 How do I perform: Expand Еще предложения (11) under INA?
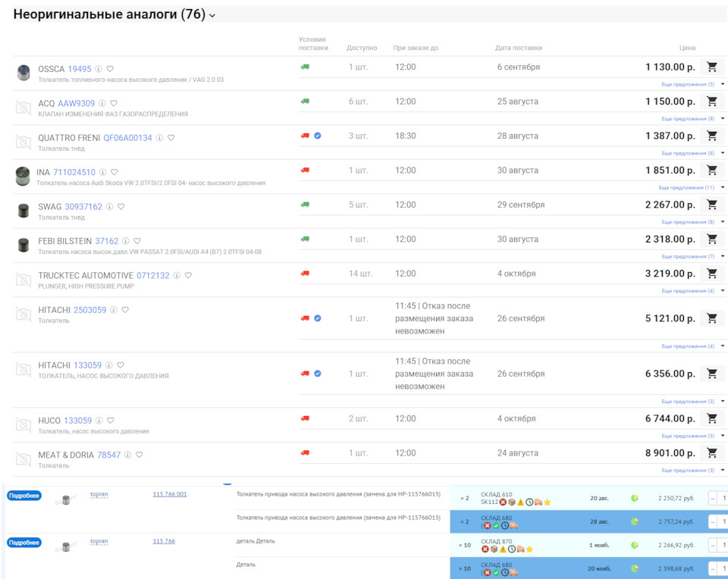coord(692,187)
